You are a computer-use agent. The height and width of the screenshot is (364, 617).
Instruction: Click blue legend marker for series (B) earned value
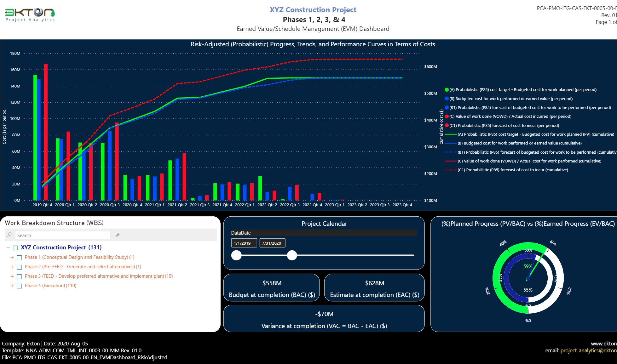click(x=447, y=99)
